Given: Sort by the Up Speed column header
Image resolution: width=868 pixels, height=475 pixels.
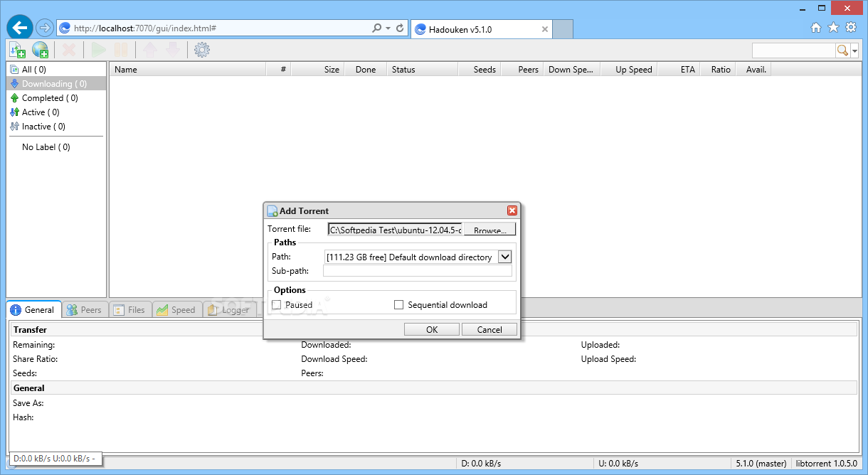Looking at the screenshot, I should pyautogui.click(x=629, y=70).
